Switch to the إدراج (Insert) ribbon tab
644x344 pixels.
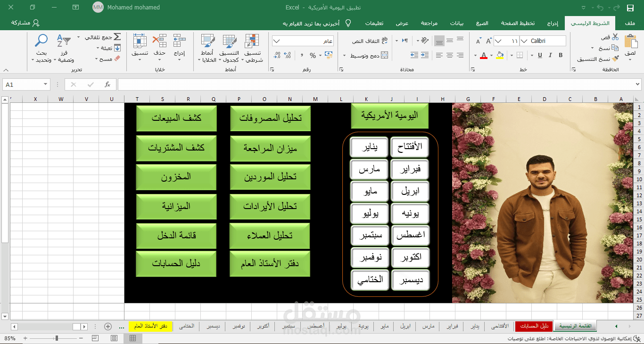click(x=553, y=23)
